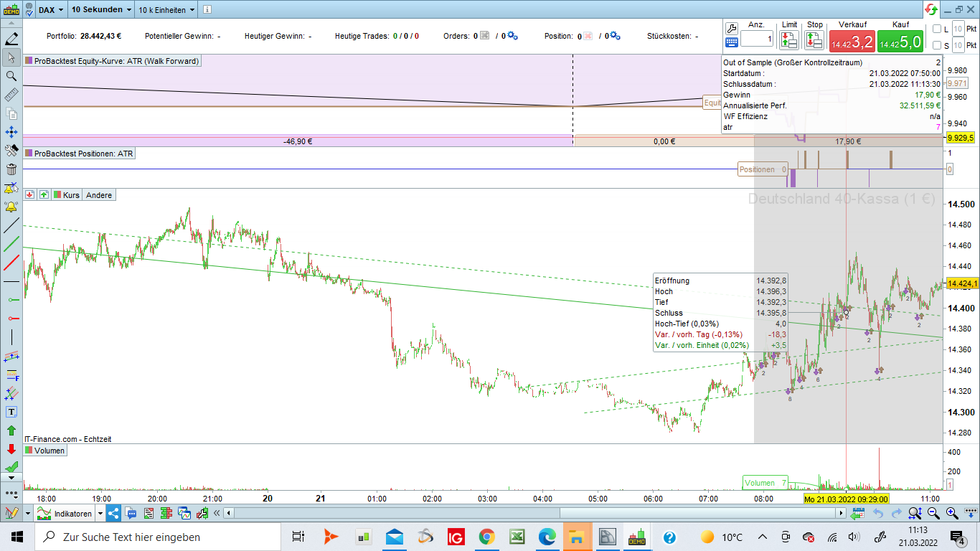The image size is (980, 551).
Task: Toggle the blue keyboard trading icon
Action: [x=732, y=43]
